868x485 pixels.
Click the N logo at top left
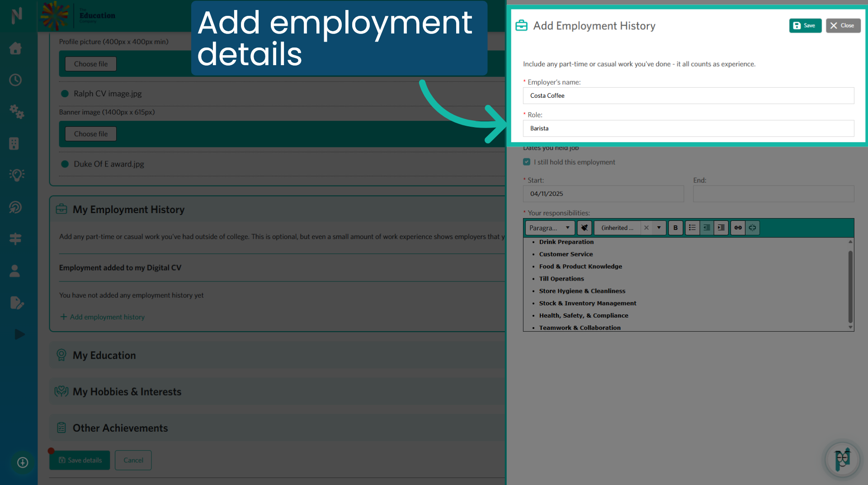[x=17, y=16]
